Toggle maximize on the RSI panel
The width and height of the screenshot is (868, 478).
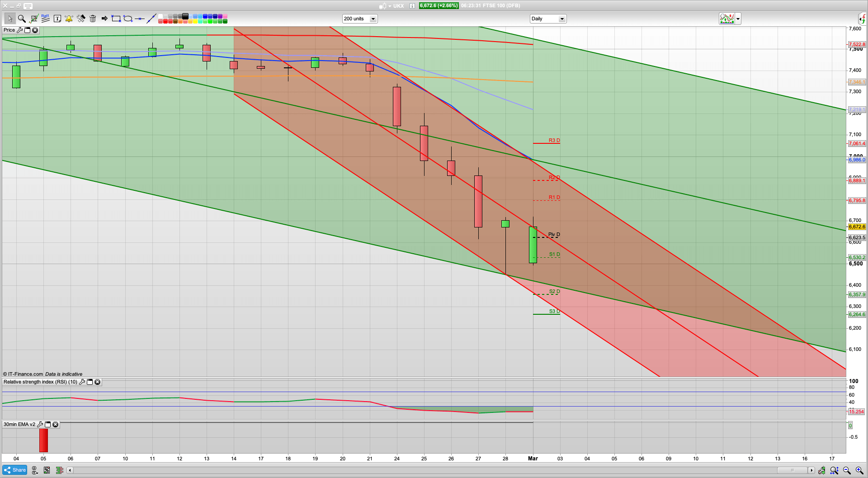coord(90,382)
